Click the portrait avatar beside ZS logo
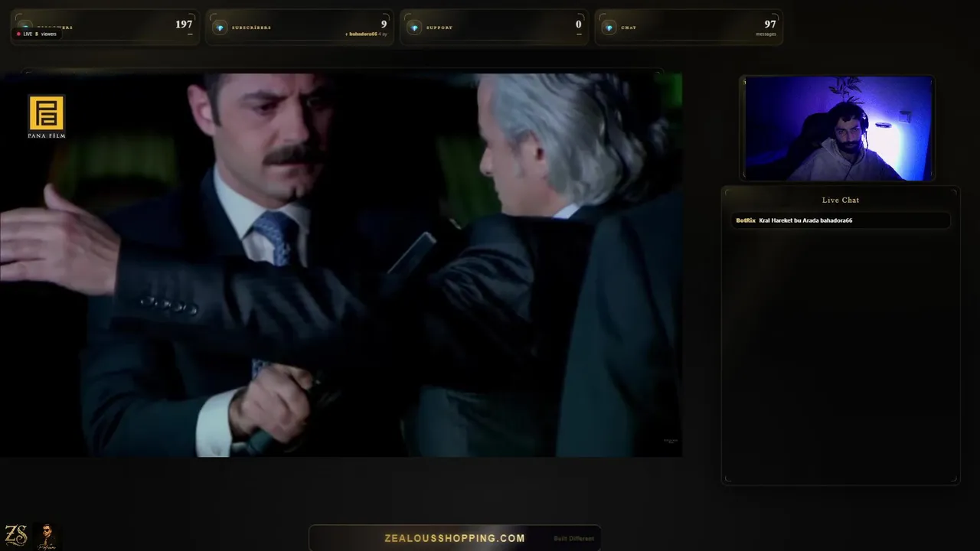 click(x=47, y=535)
